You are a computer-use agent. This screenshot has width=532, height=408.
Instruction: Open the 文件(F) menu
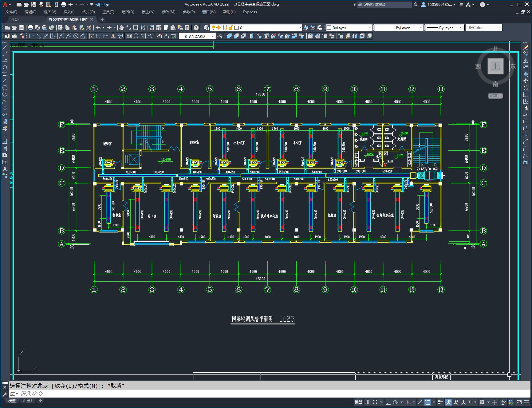pos(11,12)
